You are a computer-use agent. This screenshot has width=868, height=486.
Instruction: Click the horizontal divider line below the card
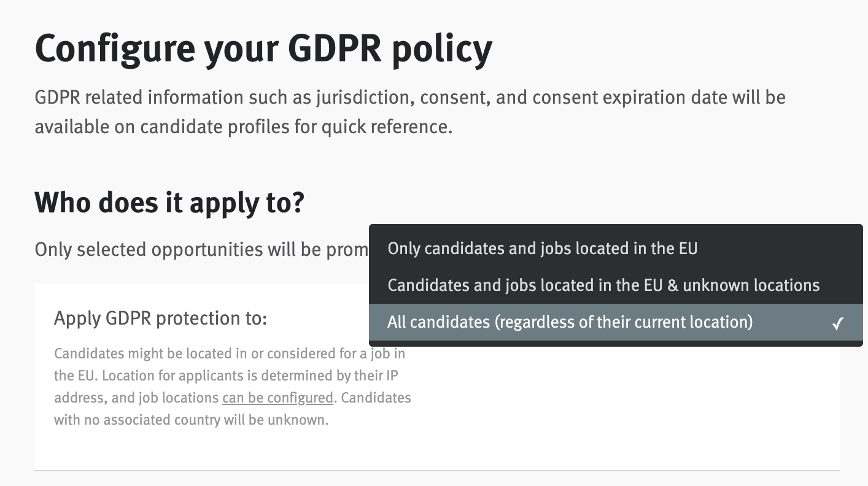click(x=436, y=471)
